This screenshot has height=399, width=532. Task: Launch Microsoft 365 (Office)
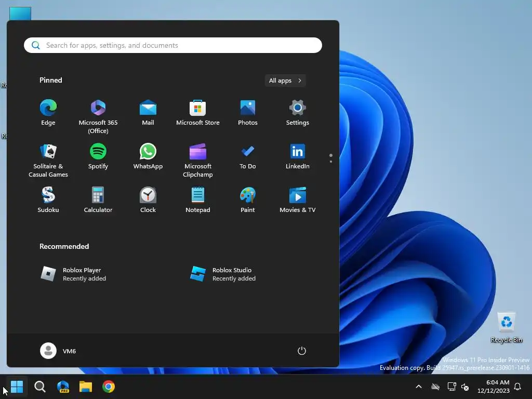tap(98, 117)
